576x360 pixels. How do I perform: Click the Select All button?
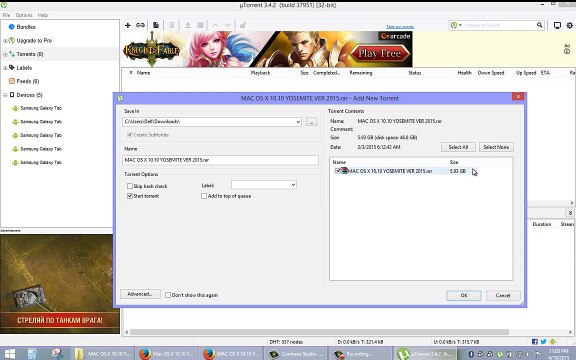pyautogui.click(x=458, y=147)
